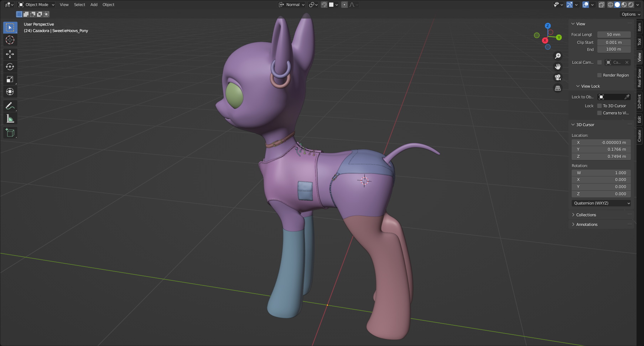This screenshot has width=644, height=346.
Task: Set selection mode to intersect
Action: pos(46,14)
